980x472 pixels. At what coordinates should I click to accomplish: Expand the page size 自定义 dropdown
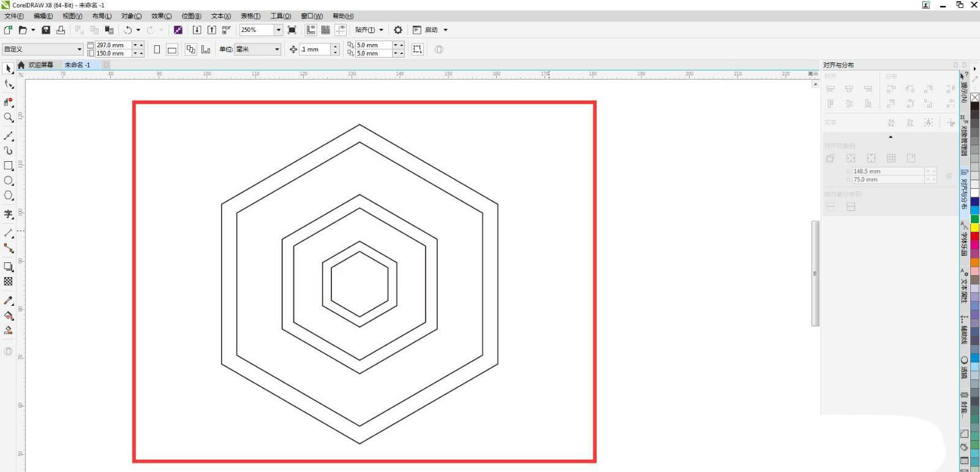(79, 50)
